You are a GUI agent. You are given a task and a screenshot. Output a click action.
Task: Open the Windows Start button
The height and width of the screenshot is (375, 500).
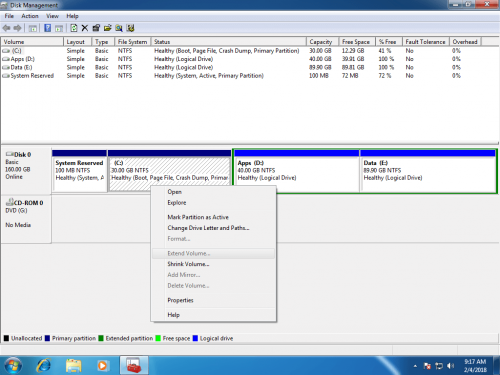(x=13, y=365)
